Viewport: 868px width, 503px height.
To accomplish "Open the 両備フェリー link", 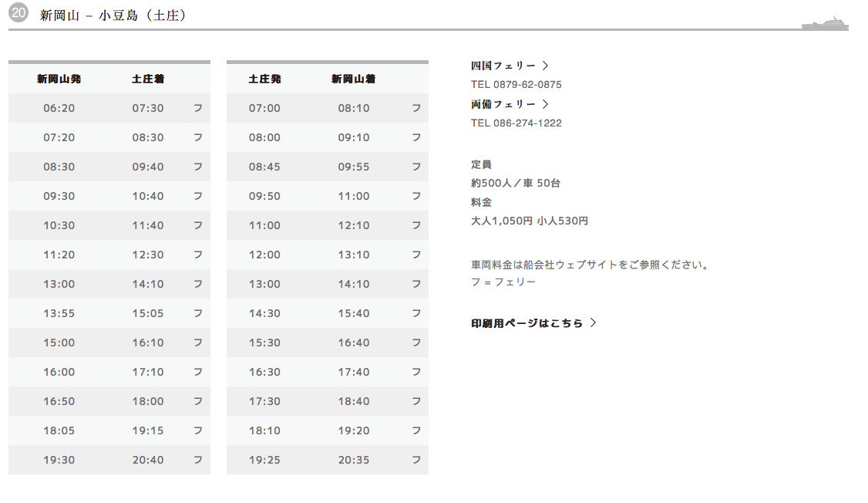I will 510,104.
